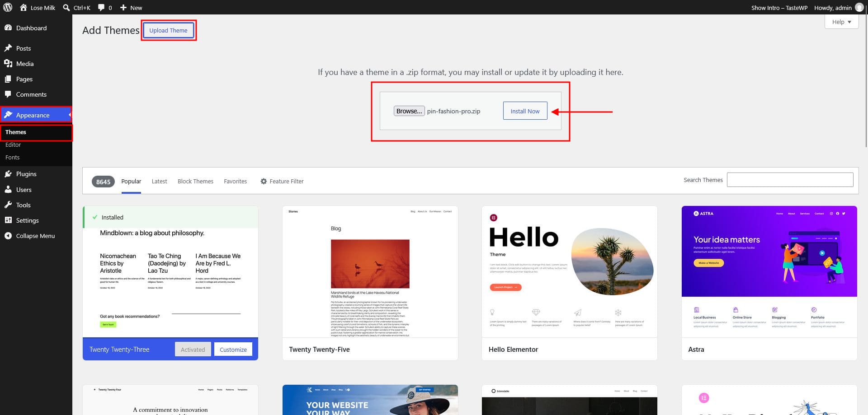Screen dimensions: 868x415
Task: Open the Howdy, admin account menu
Action: coord(839,7)
